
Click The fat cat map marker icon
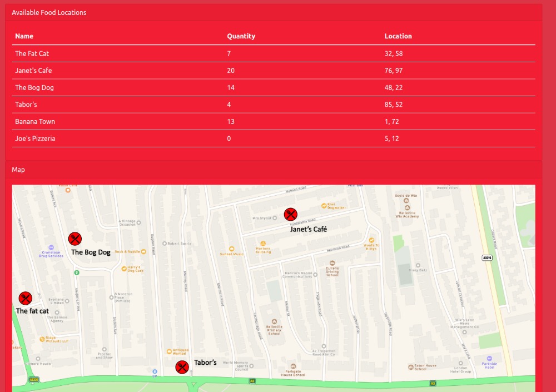tap(25, 299)
